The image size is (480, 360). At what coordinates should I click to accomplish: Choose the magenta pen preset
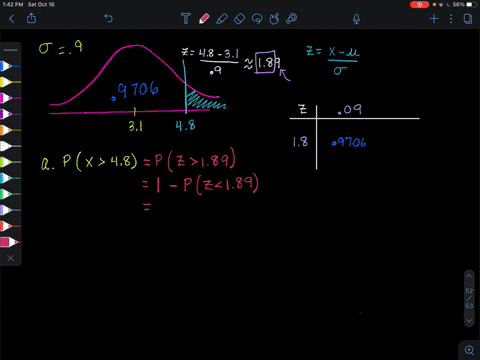click(x=10, y=98)
